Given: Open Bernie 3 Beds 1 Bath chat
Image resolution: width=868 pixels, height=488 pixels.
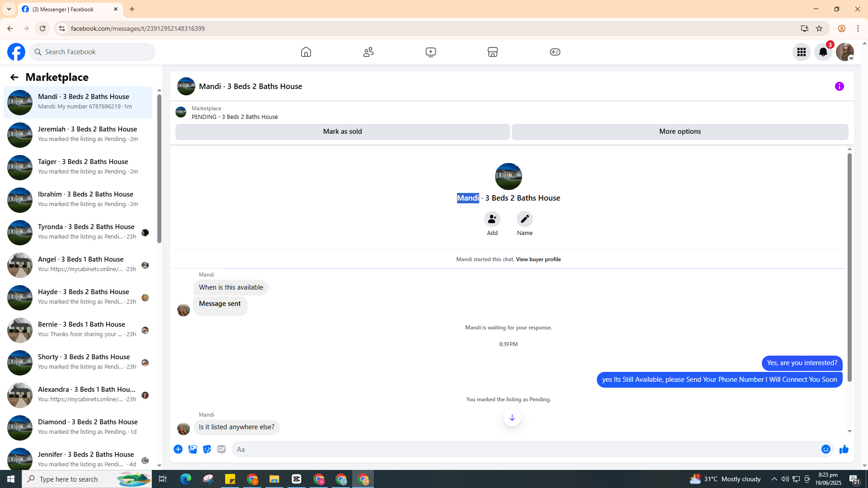Looking at the screenshot, I should (x=78, y=330).
